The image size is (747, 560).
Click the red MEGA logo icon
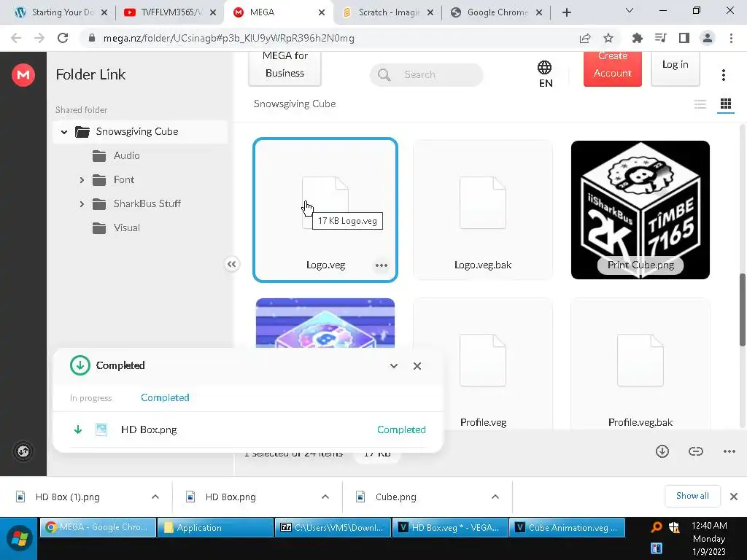pyautogui.click(x=23, y=75)
